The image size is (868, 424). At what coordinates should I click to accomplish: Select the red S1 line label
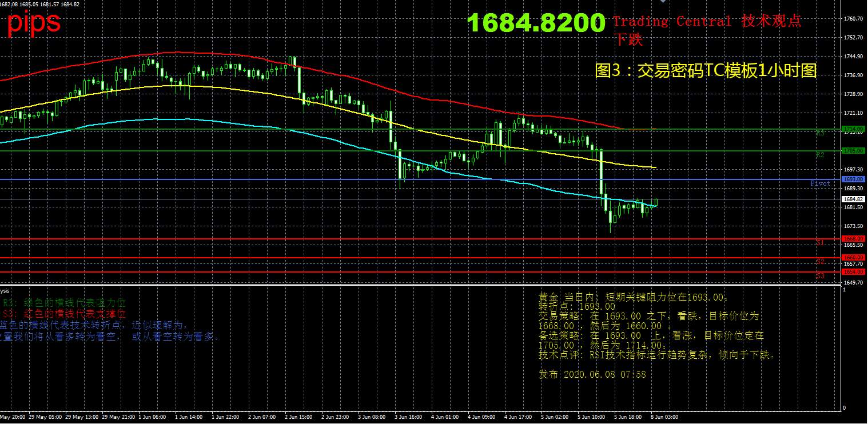[x=820, y=243]
